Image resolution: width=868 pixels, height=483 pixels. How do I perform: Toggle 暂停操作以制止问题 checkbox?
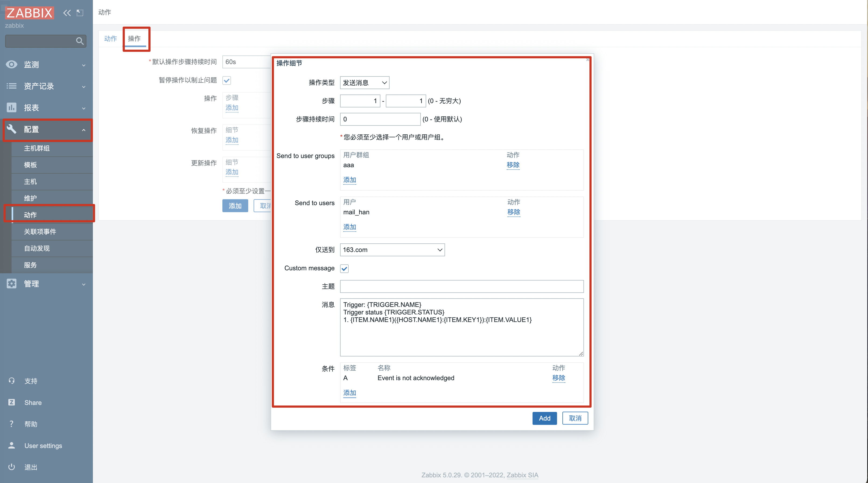tap(227, 80)
